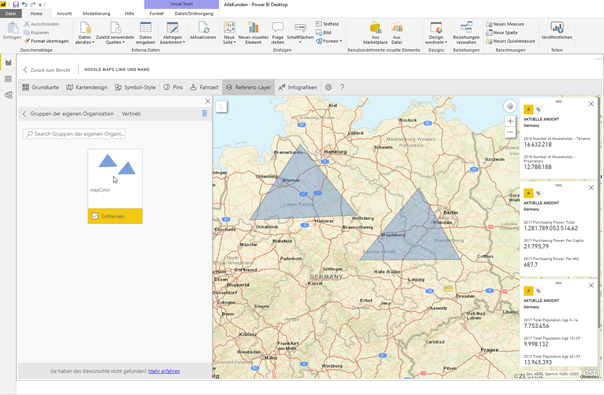Switch to number mode in the Population Age card
The image size is (604, 395).
pyautogui.click(x=528, y=291)
